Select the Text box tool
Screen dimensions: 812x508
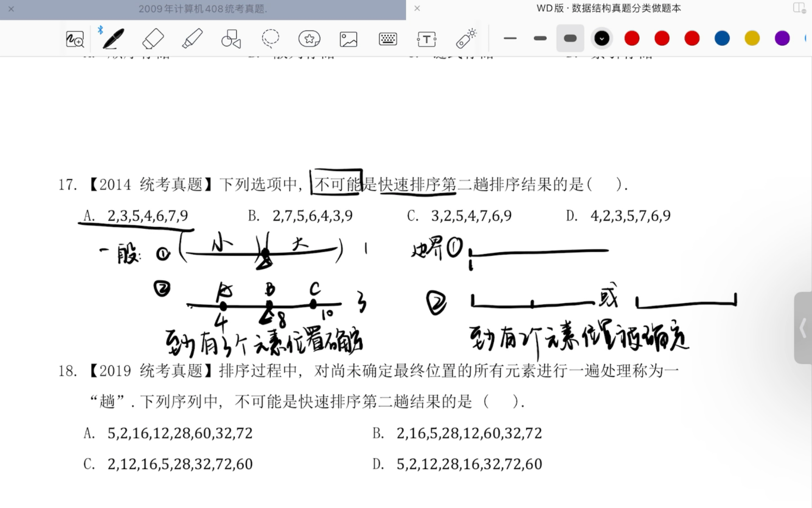click(426, 39)
